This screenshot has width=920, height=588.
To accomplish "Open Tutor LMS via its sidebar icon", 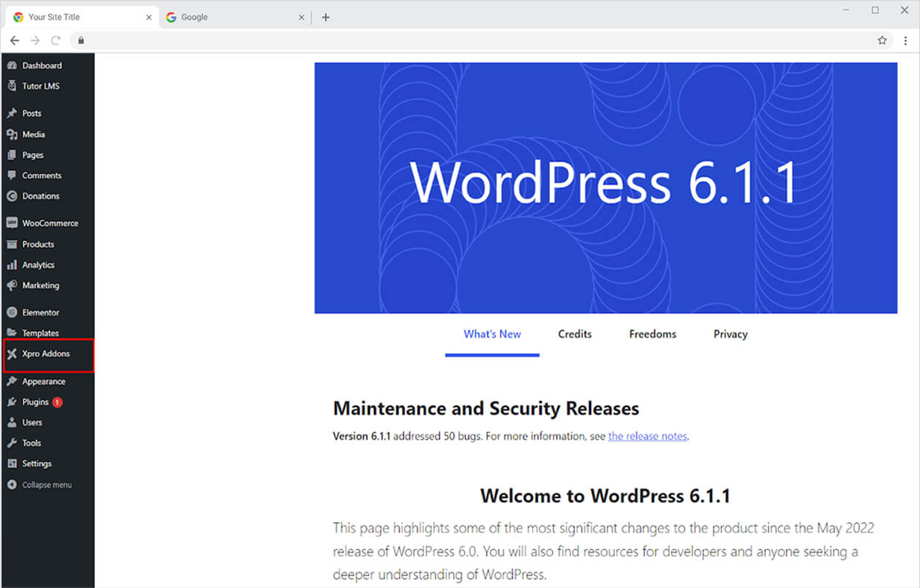I will [x=12, y=86].
